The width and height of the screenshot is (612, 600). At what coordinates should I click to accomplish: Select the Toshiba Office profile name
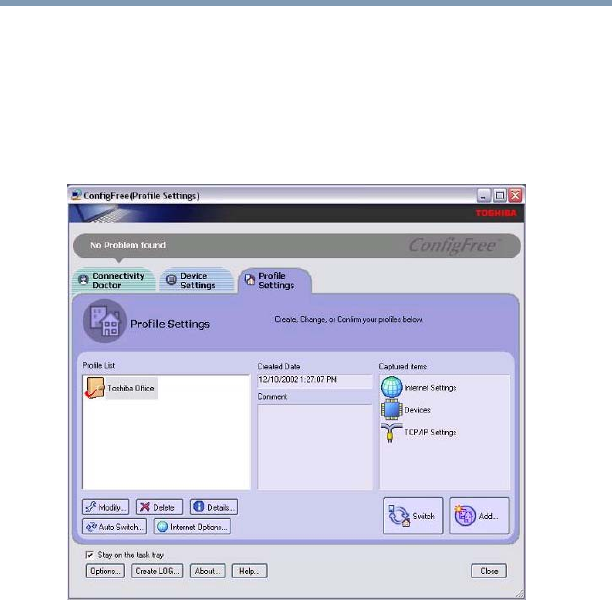pos(131,388)
